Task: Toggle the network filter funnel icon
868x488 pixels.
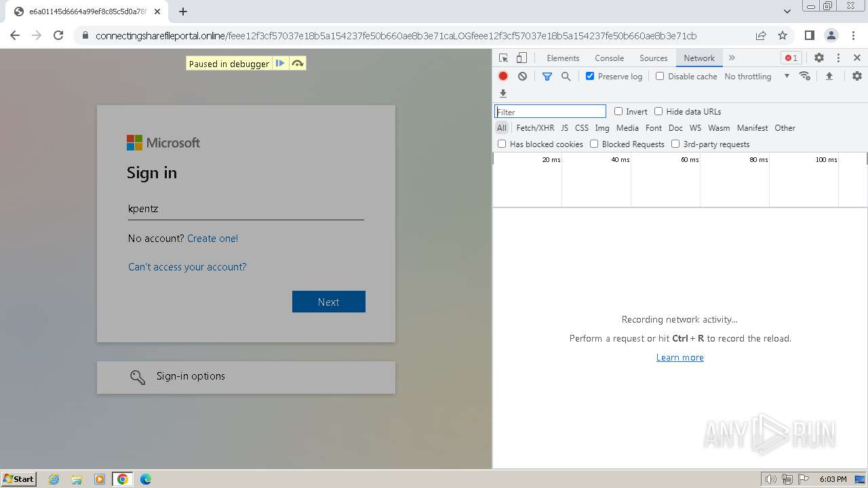Action: tap(547, 77)
